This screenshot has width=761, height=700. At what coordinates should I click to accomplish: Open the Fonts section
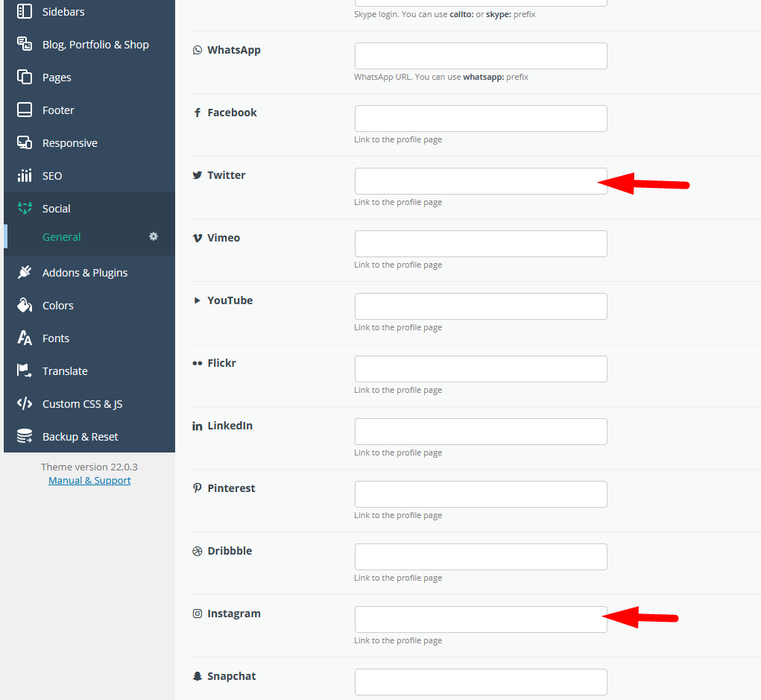[89, 338]
